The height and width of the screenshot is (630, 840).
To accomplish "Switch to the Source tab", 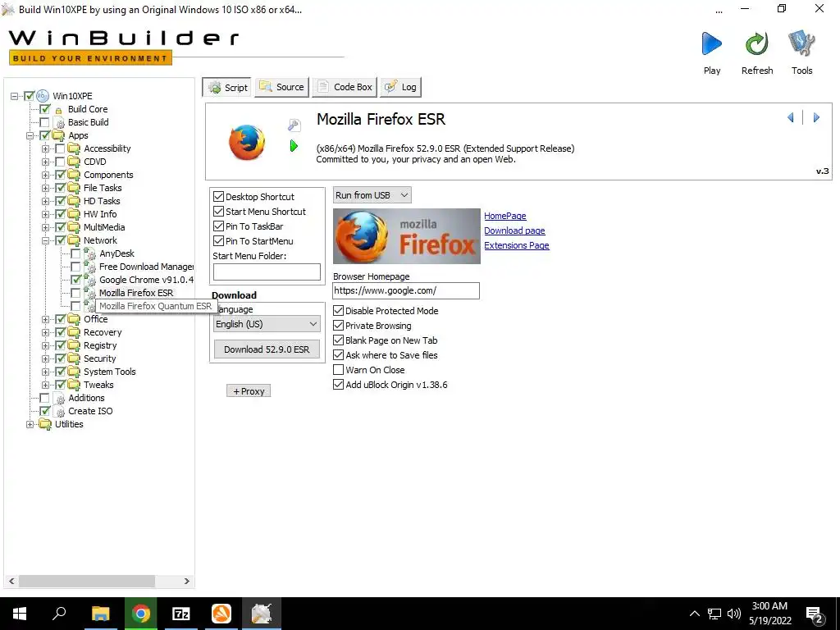I will coord(282,87).
